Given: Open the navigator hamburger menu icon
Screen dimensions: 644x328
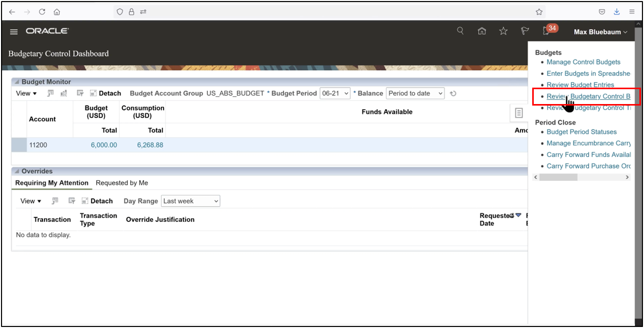Looking at the screenshot, I should pos(14,31).
